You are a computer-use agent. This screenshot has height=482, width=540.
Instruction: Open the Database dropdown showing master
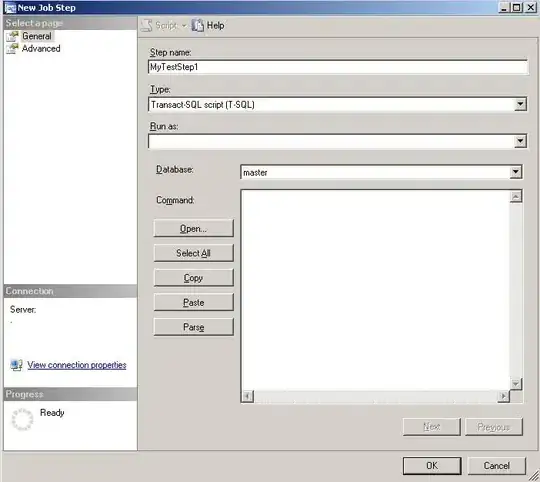pyautogui.click(x=515, y=172)
